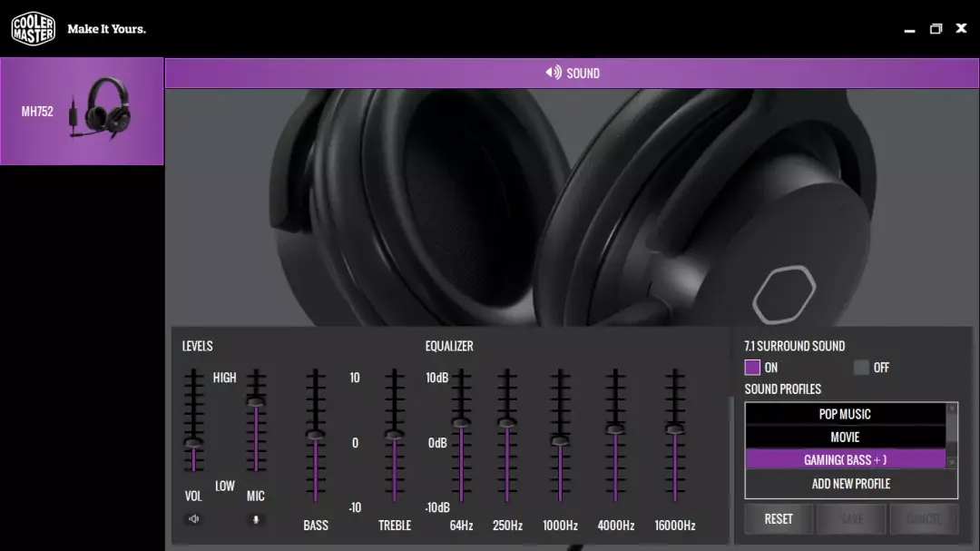Click the Cooler Master logo
Screen dimensions: 980x551
pyautogui.click(x=34, y=29)
